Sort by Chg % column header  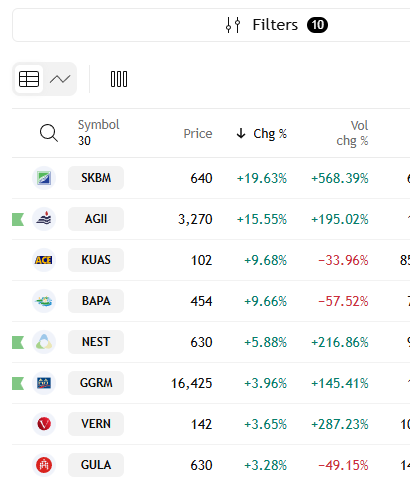(x=262, y=134)
